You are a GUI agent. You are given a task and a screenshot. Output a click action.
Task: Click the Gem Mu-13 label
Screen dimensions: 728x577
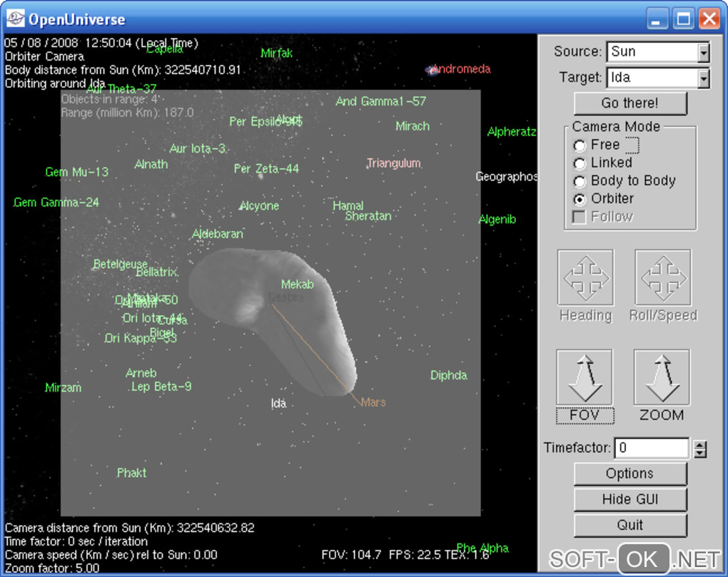click(x=77, y=172)
